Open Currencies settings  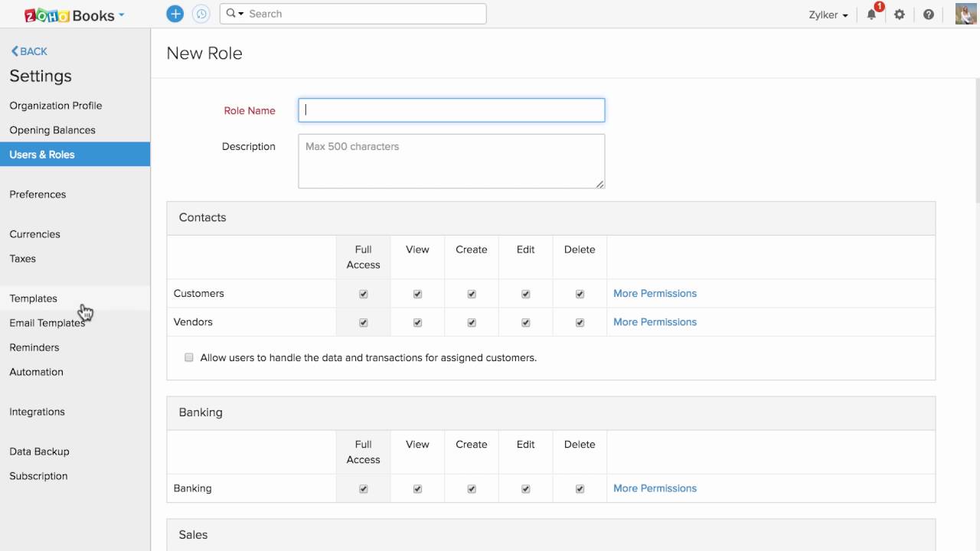click(x=34, y=234)
